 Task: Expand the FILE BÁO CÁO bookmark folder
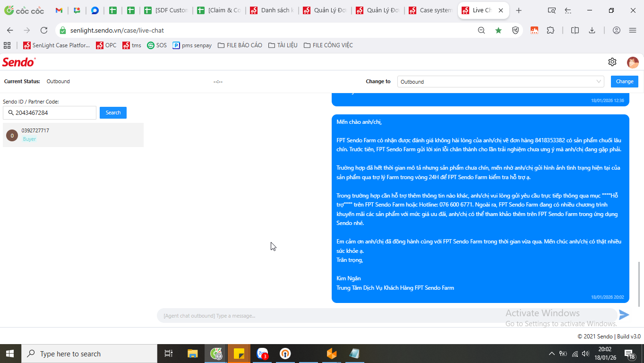pos(240,45)
